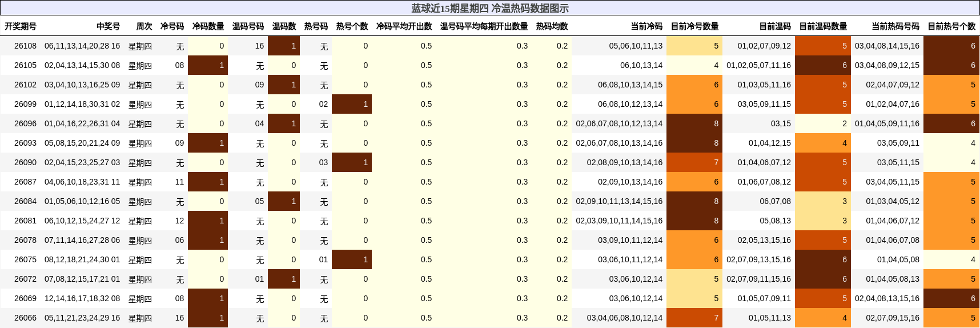Select issue number 26066
Screen dimensions: 980x328
(25, 318)
